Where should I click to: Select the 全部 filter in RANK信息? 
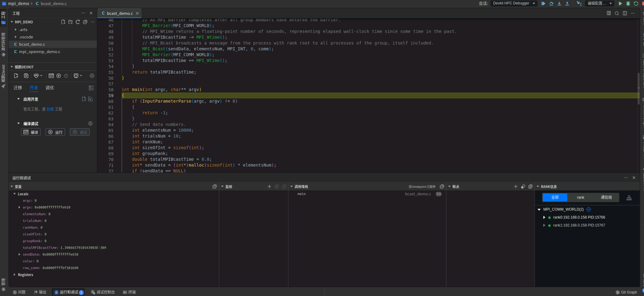555,198
